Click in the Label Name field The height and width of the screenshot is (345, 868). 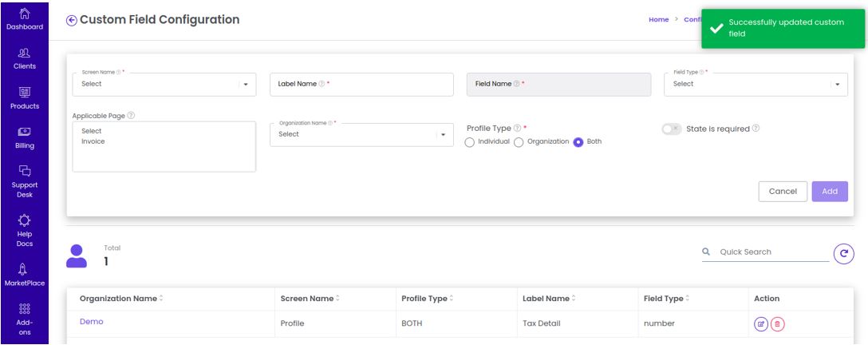(361, 84)
